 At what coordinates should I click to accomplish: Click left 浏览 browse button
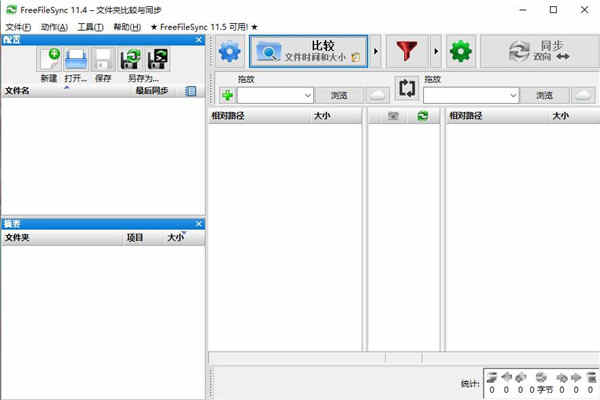pos(339,95)
